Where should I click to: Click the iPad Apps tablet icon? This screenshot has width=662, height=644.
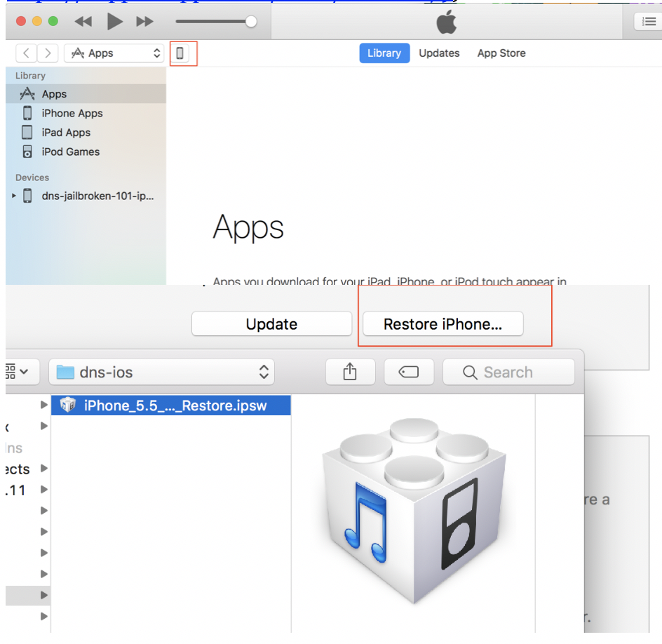coord(27,132)
